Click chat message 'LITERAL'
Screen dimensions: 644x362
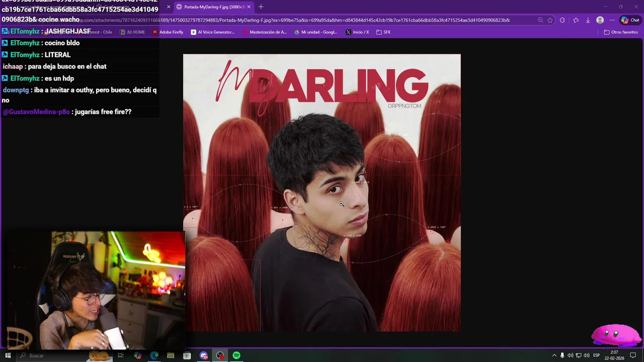(57, 55)
